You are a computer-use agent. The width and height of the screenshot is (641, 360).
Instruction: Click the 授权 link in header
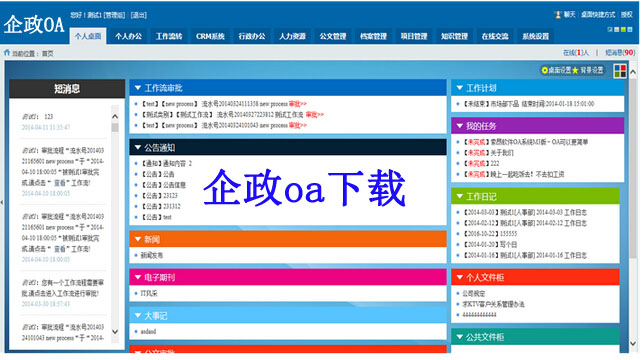click(627, 15)
